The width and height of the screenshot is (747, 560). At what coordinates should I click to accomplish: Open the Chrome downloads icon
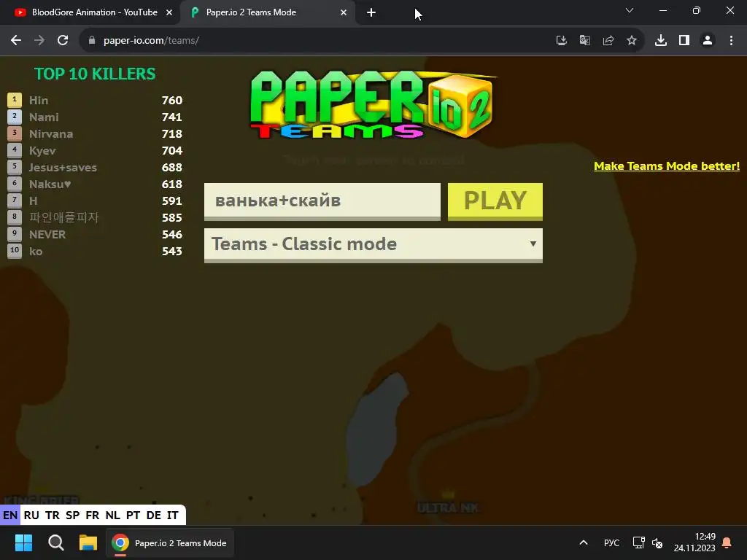661,41
